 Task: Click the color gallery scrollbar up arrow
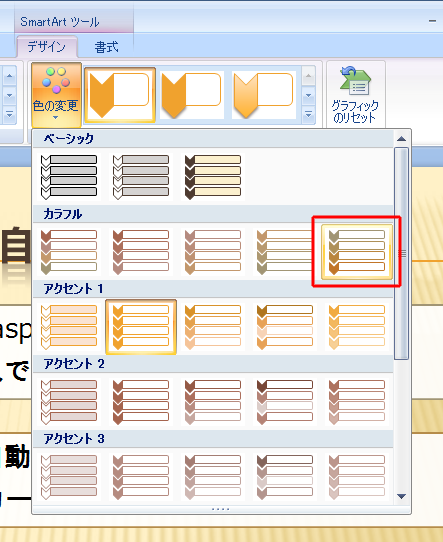click(402, 139)
